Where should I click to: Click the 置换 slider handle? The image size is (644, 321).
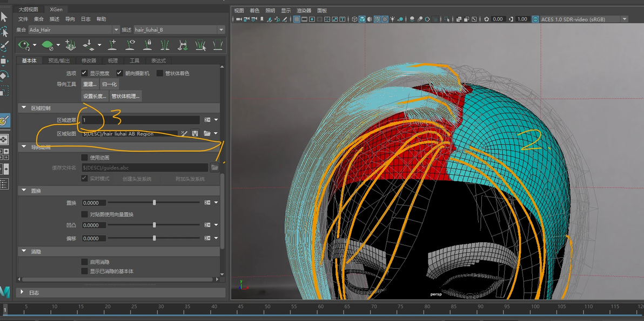tap(155, 203)
